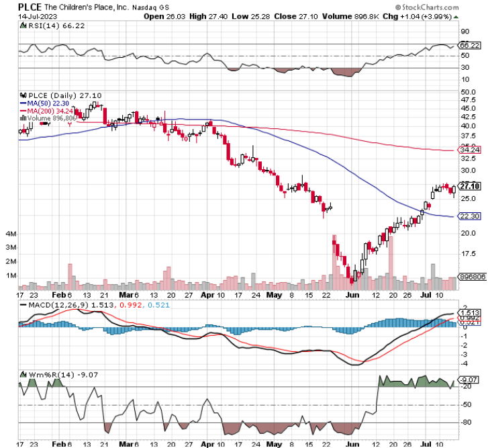Click the Volume 896.8K header value
Screen dimensions: 488x448
(350, 17)
